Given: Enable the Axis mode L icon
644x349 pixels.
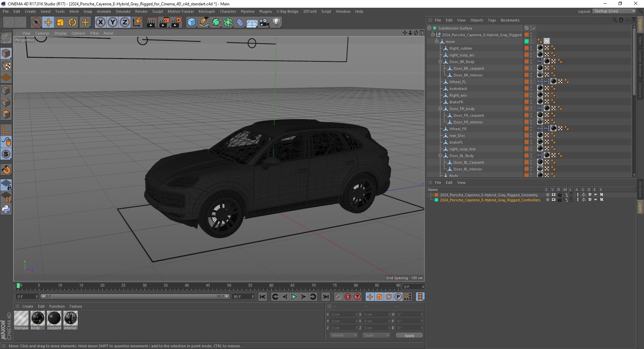Looking at the screenshot, I should 6,130.
